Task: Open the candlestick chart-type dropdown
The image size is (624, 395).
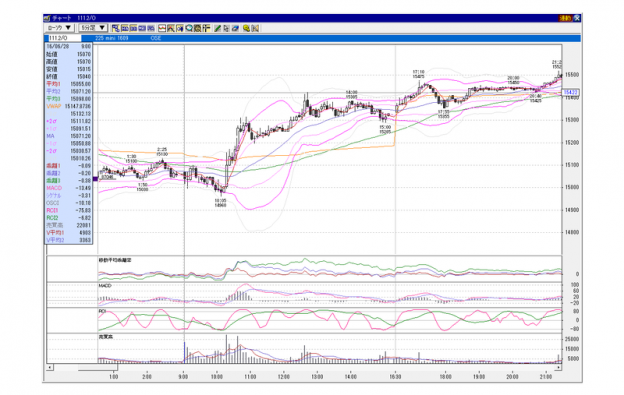Action: pyautogui.click(x=59, y=28)
